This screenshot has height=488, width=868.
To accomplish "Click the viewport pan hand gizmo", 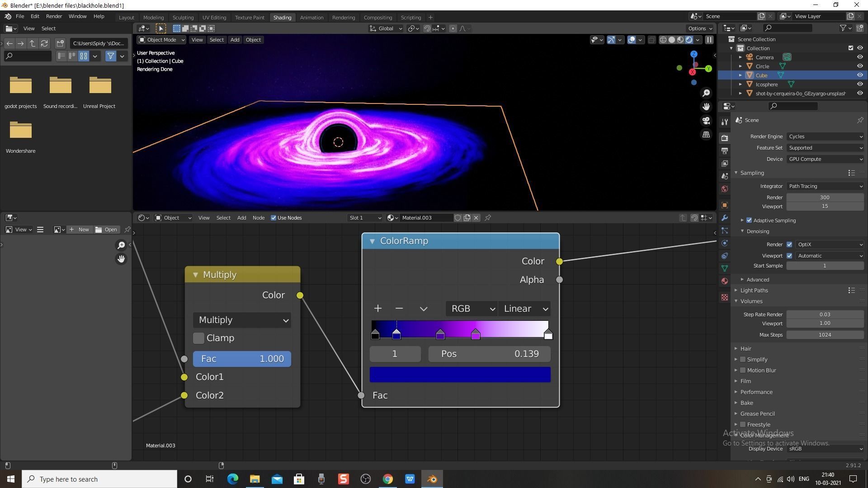I will tap(706, 107).
